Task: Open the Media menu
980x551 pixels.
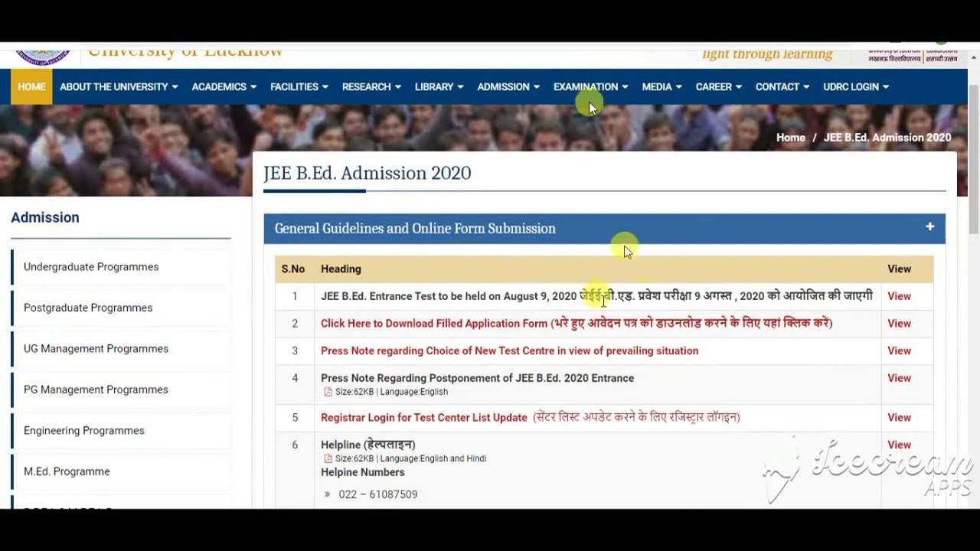Action: [661, 86]
